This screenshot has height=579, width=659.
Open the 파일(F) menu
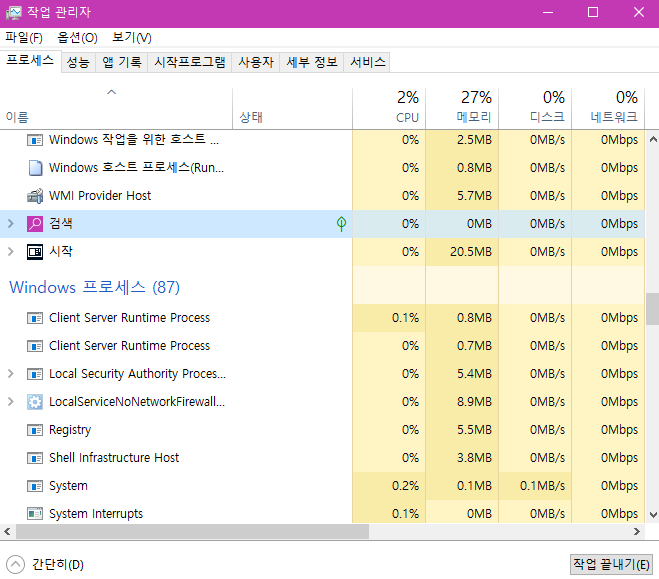[x=24, y=38]
